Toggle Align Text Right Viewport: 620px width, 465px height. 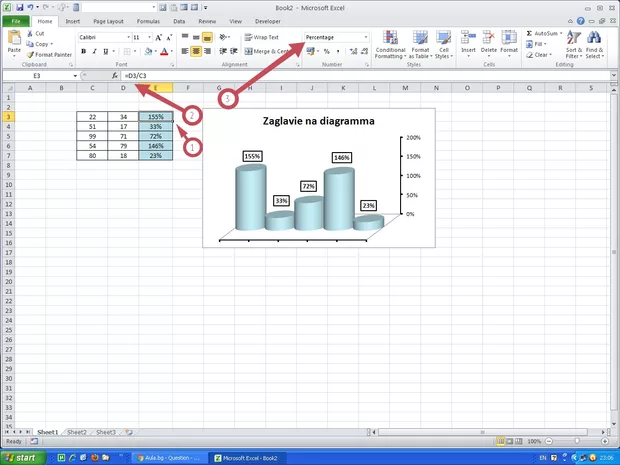(x=207, y=51)
